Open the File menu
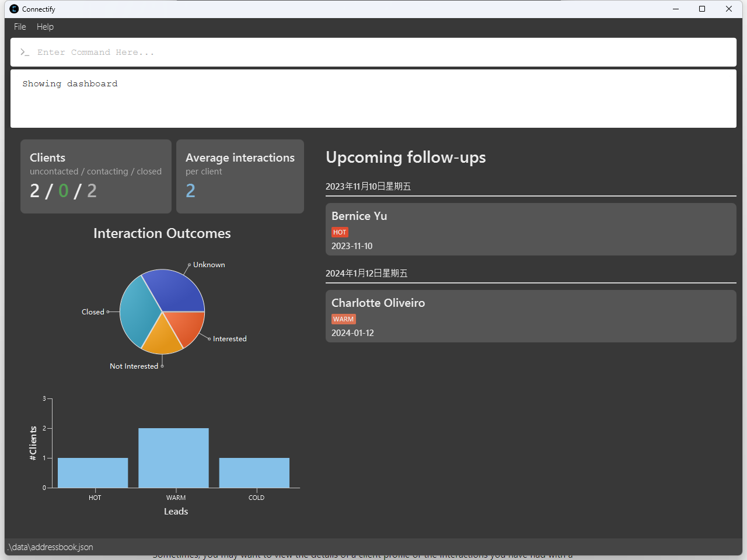This screenshot has height=560, width=747. [x=20, y=27]
